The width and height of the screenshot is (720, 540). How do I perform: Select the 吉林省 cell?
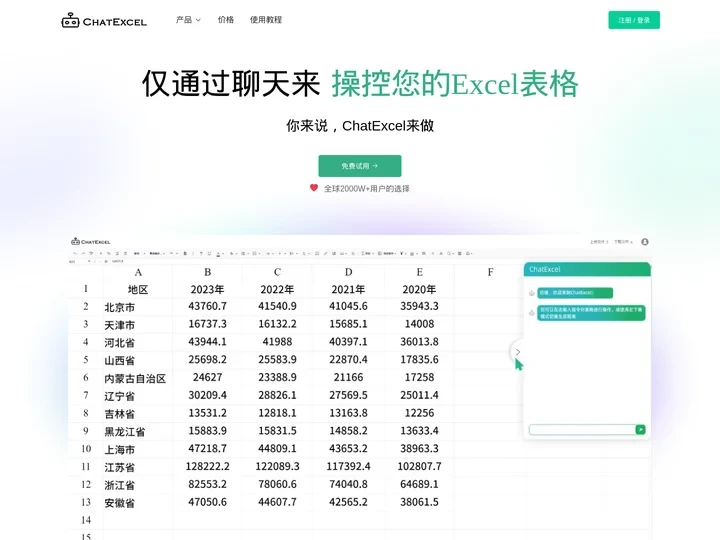pyautogui.click(x=138, y=414)
